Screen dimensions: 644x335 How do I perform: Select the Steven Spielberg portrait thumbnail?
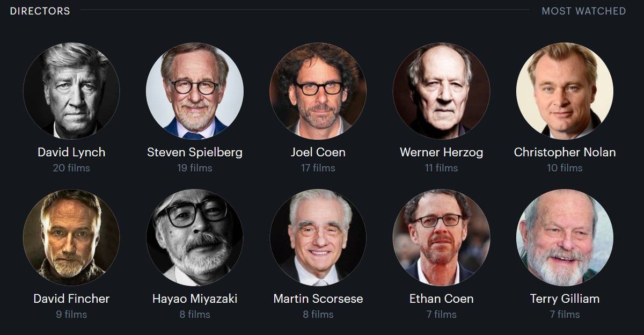(195, 91)
